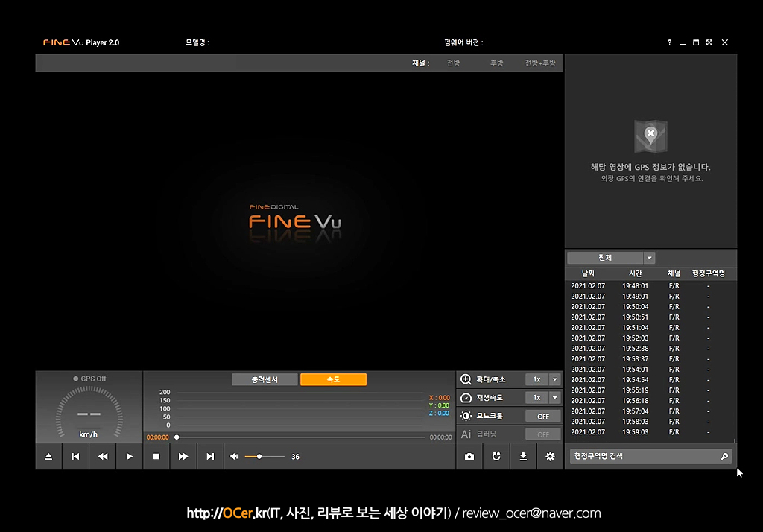
Task: Fast forward the video
Action: click(183, 457)
